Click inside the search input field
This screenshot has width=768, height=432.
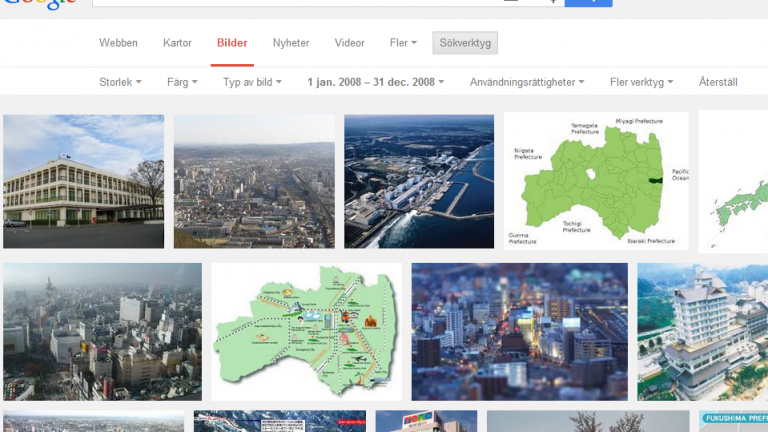pos(328,2)
